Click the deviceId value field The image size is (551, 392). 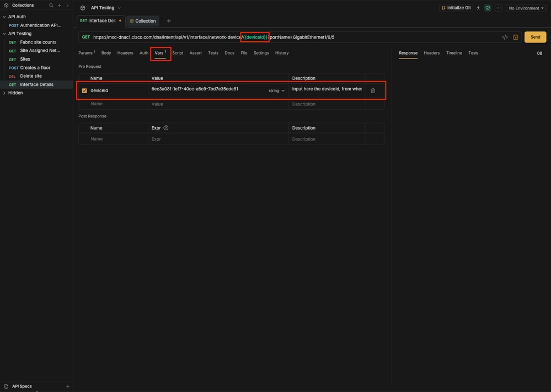tap(207, 89)
